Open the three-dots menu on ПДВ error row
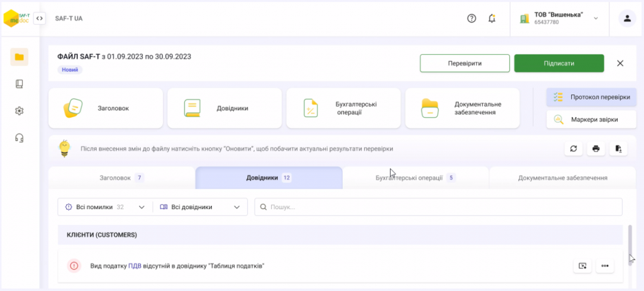 [605, 266]
